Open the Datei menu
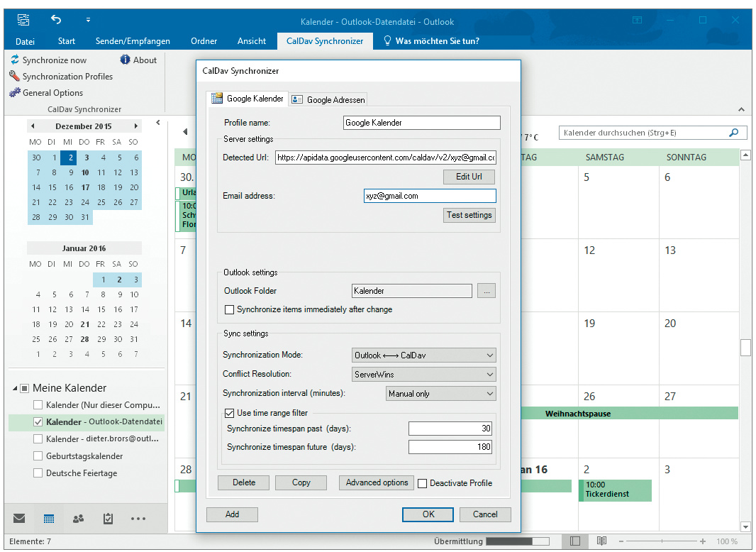Viewport: 756px width, 552px height. click(25, 41)
